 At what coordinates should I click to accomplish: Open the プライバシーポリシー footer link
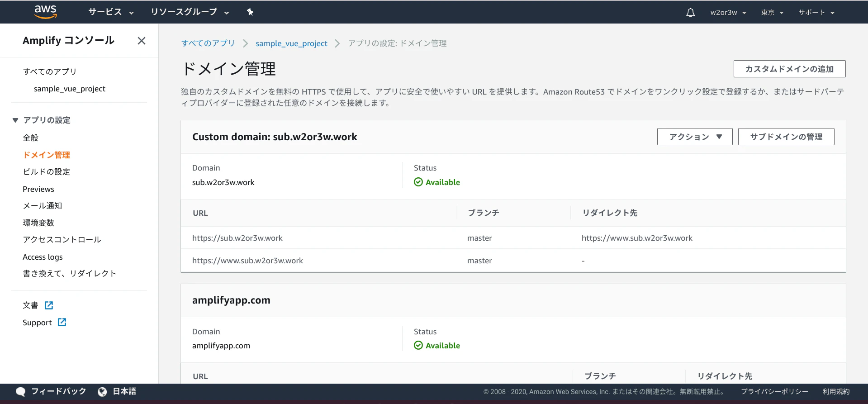[774, 392]
